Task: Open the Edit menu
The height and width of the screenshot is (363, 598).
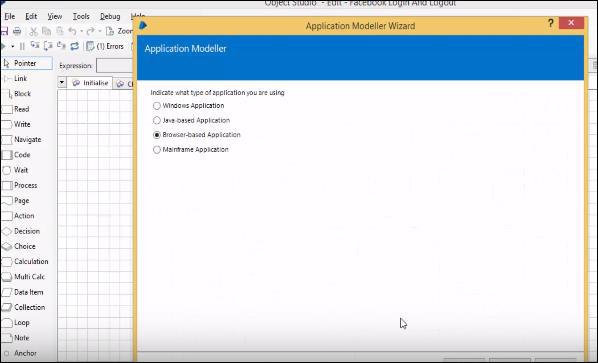Action: pyautogui.click(x=31, y=16)
